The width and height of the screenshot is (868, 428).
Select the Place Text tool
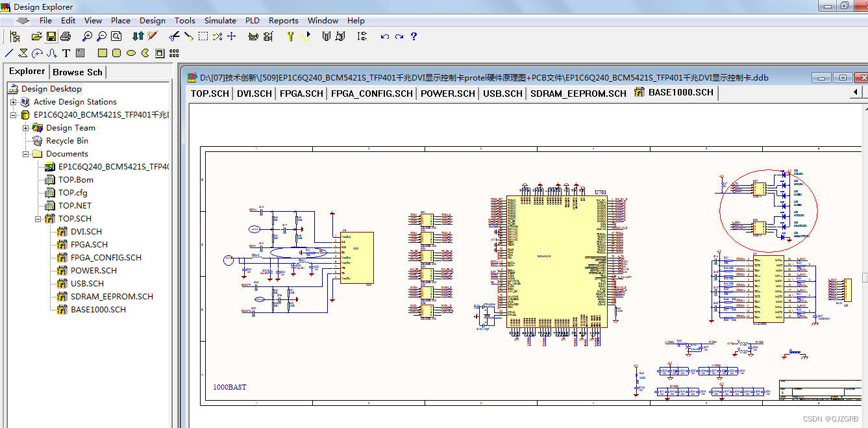(x=64, y=54)
